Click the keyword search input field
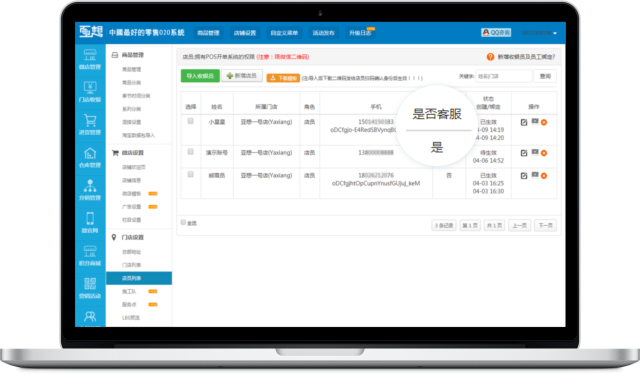 point(504,76)
